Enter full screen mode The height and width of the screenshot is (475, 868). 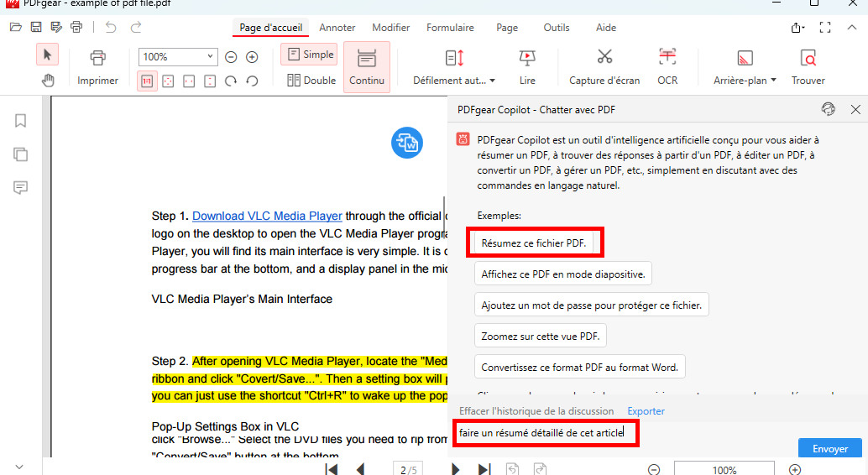(x=825, y=28)
